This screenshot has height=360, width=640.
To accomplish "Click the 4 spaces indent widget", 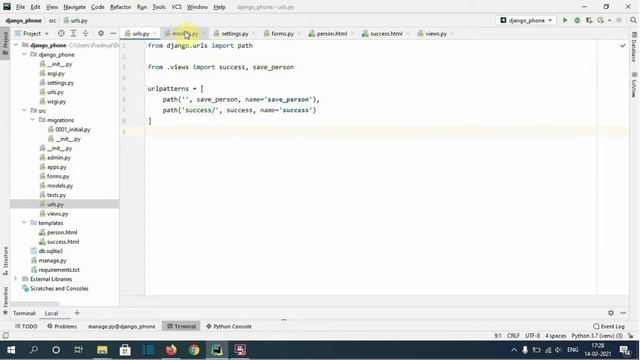I will pos(556,336).
